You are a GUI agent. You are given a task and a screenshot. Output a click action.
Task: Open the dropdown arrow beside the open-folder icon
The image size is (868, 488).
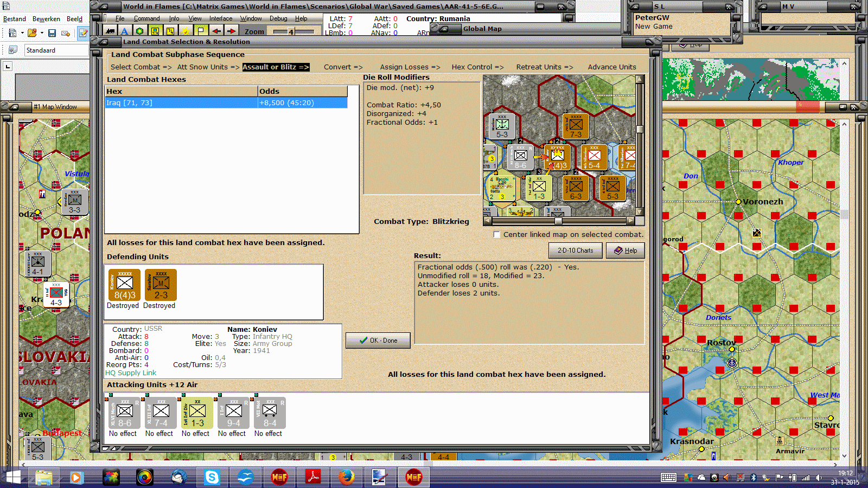[x=42, y=33]
